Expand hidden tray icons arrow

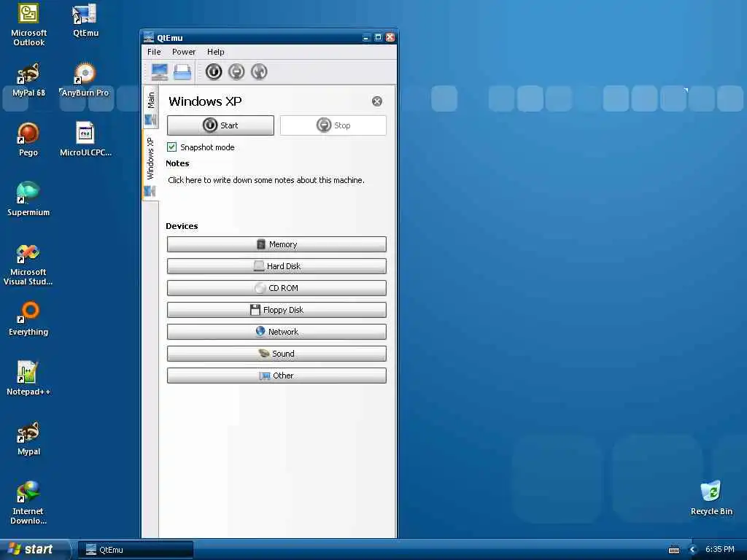[x=693, y=550]
